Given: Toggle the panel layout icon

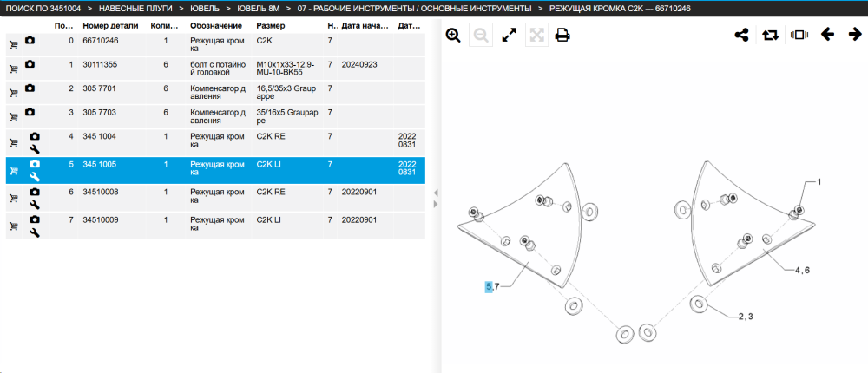Looking at the screenshot, I should point(799,35).
